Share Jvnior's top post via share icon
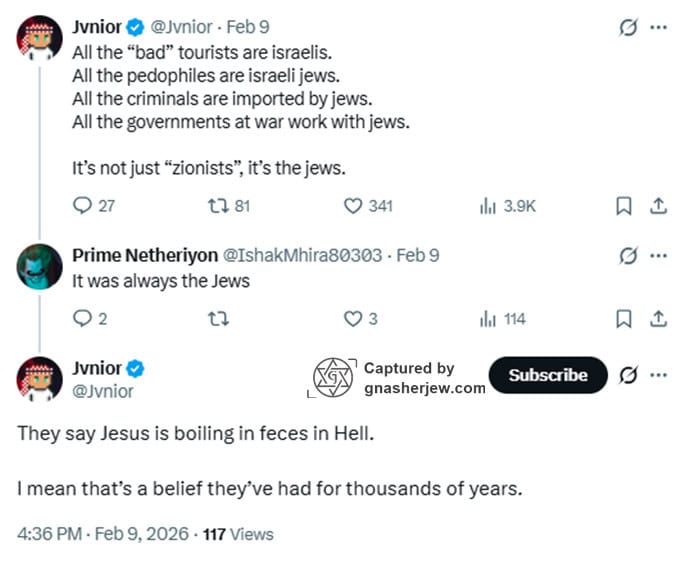This screenshot has width=680, height=562. (x=658, y=206)
